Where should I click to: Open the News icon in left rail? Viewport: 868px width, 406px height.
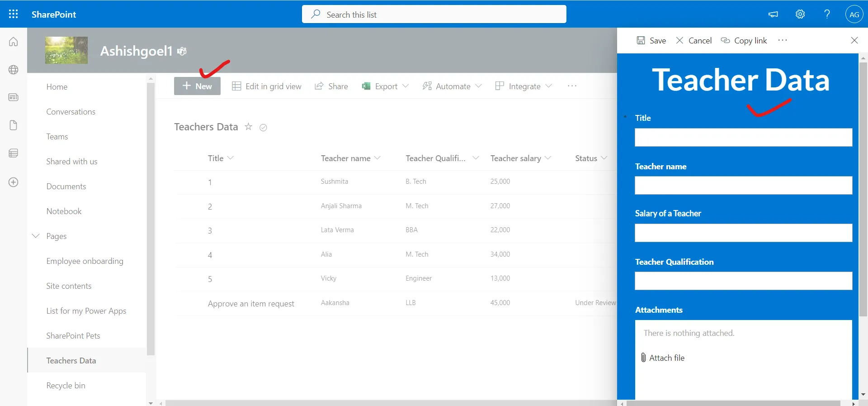(14, 97)
